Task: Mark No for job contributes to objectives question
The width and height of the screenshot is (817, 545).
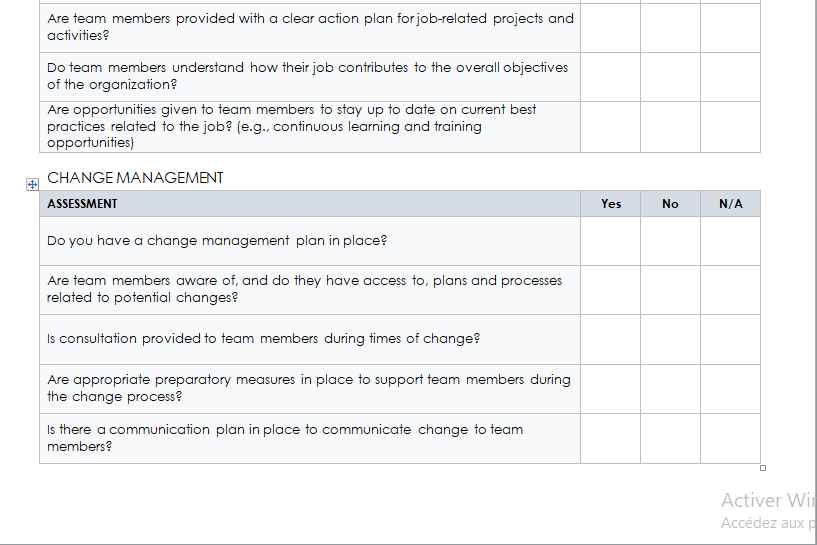Action: tap(671, 77)
